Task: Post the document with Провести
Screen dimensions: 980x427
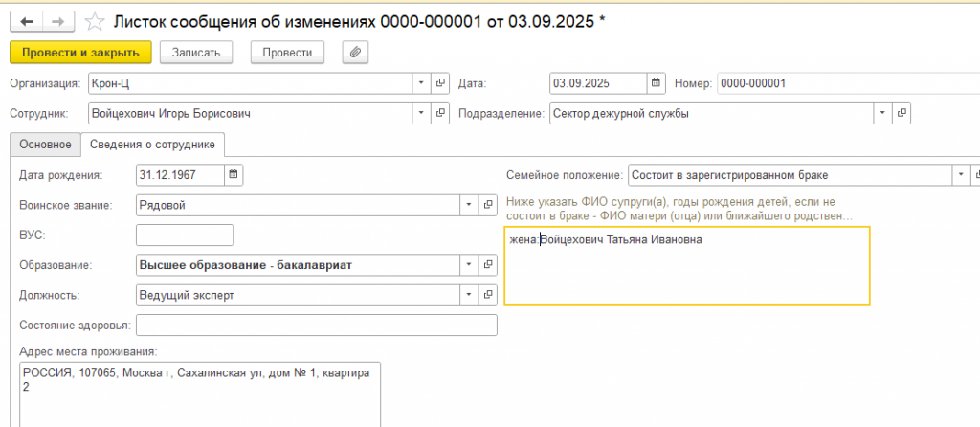Action: click(x=287, y=53)
